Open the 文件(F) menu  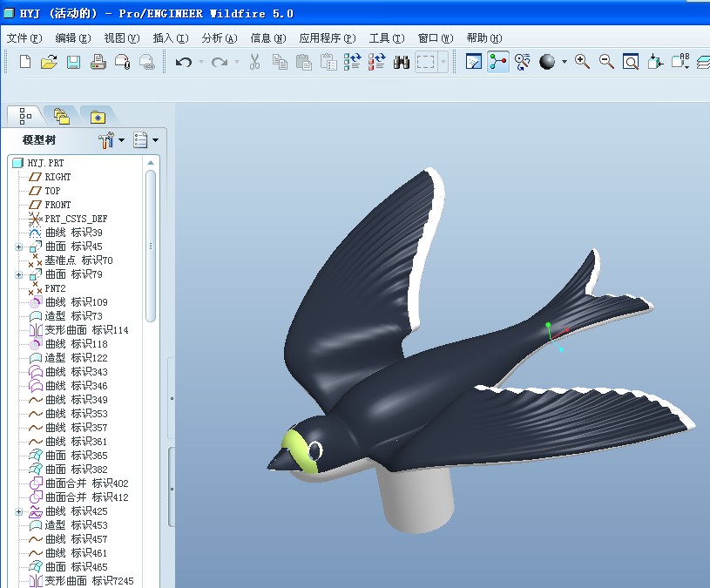[24, 38]
